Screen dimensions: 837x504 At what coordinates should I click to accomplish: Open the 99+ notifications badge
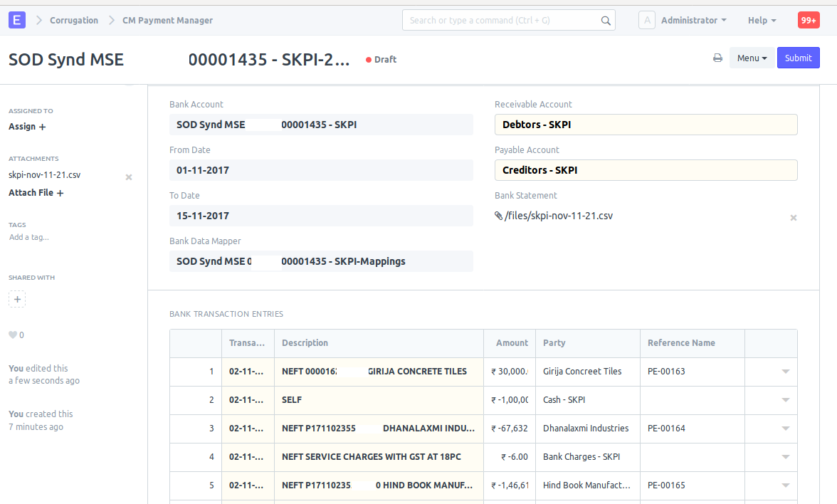pos(809,20)
